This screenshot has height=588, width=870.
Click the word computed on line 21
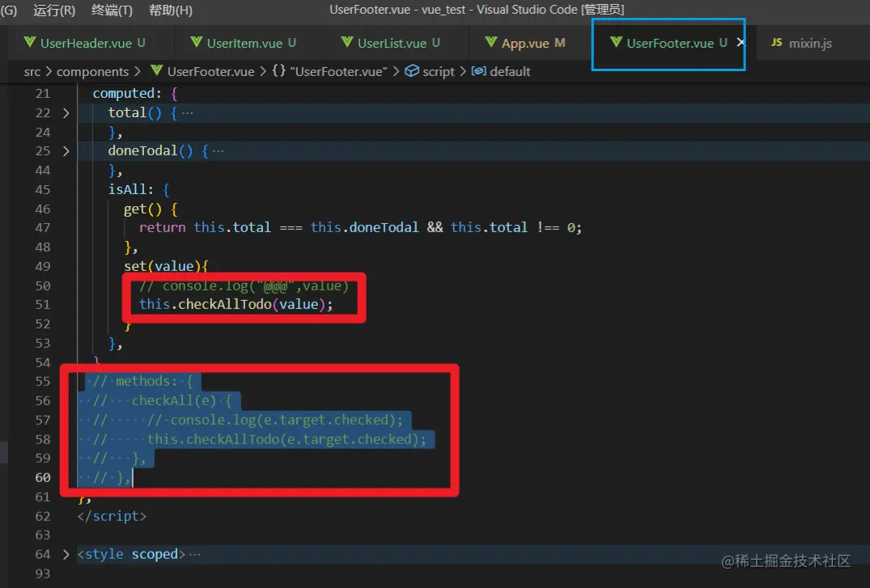[x=123, y=93]
